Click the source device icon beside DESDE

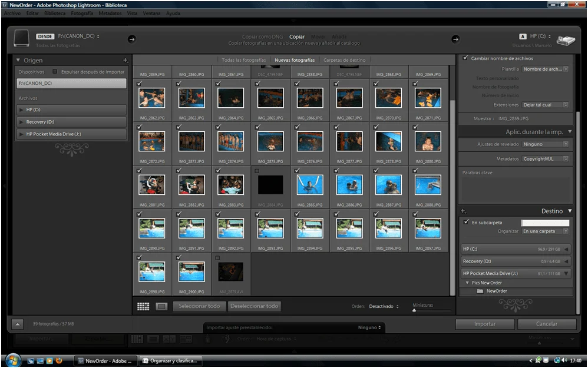click(21, 38)
